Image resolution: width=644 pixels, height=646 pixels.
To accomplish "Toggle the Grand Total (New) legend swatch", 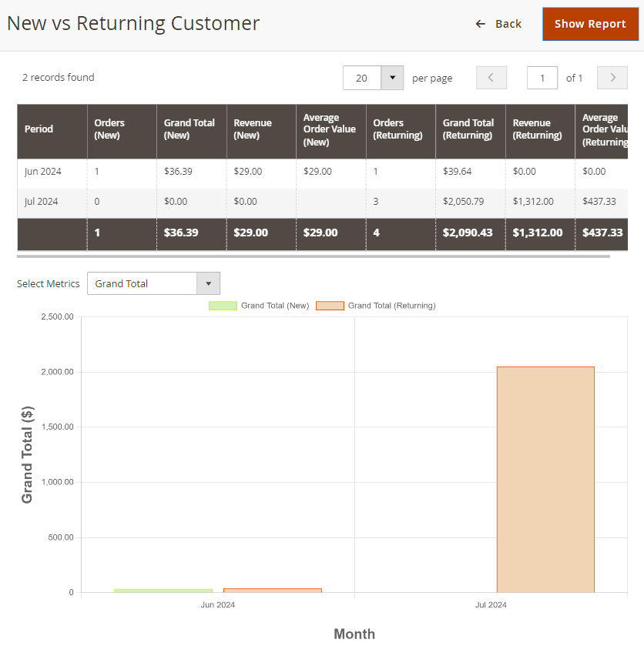I will click(x=223, y=306).
